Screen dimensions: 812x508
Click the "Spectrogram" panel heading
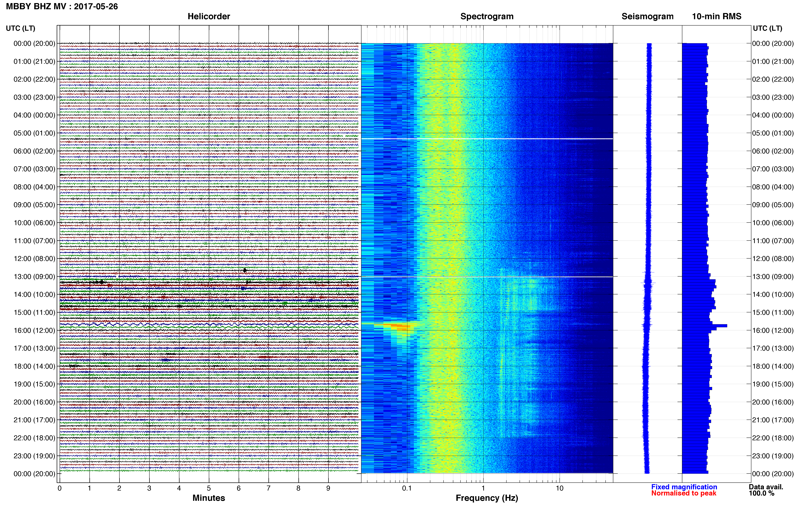click(x=487, y=16)
